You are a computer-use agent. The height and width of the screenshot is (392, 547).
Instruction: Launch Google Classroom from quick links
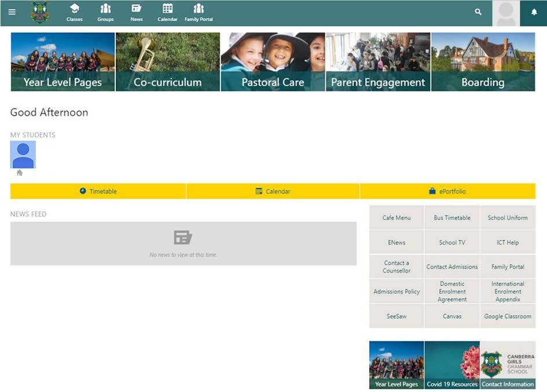508,316
